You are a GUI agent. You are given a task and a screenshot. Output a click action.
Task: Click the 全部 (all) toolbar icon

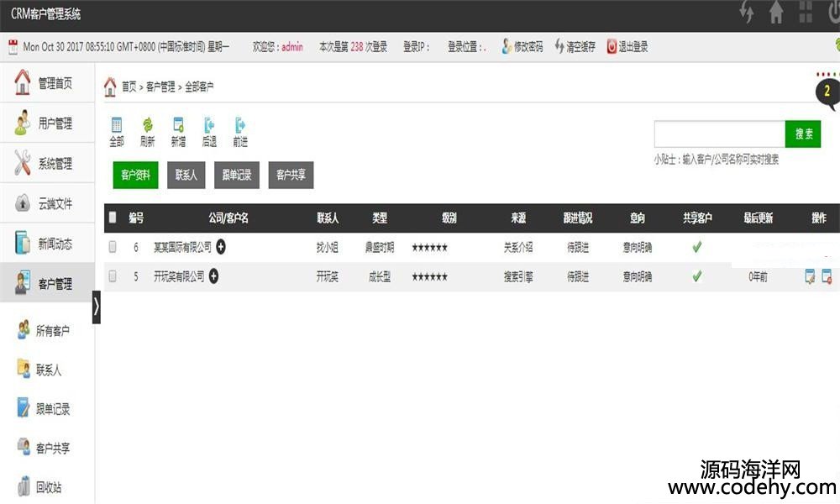[x=116, y=132]
